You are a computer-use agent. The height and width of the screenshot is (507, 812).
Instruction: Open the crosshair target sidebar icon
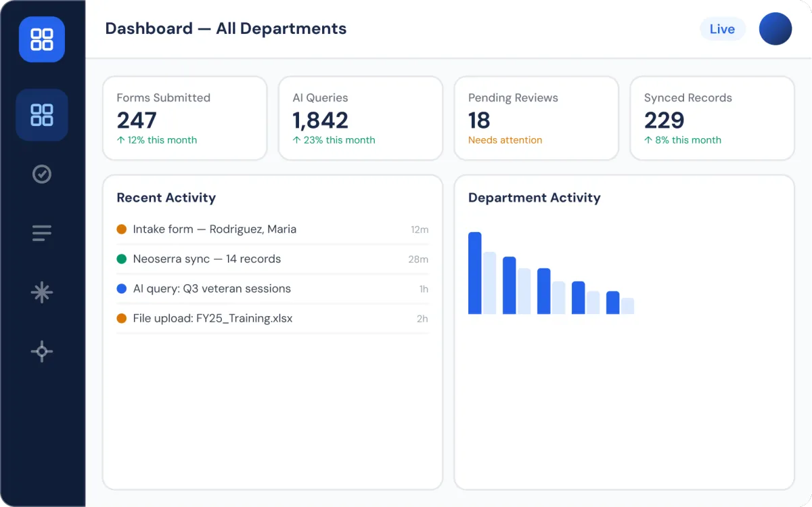point(42,351)
